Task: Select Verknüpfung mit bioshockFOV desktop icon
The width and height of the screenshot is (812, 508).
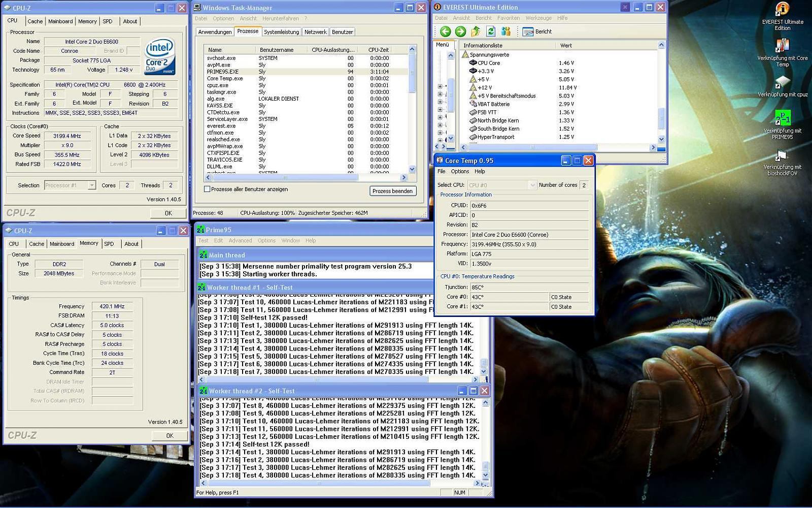Action: point(782,162)
